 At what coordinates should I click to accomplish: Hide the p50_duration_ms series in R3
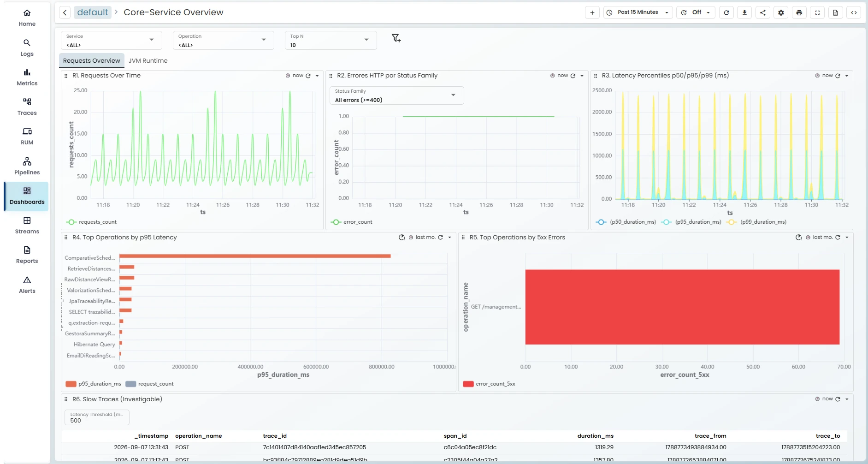(x=626, y=222)
